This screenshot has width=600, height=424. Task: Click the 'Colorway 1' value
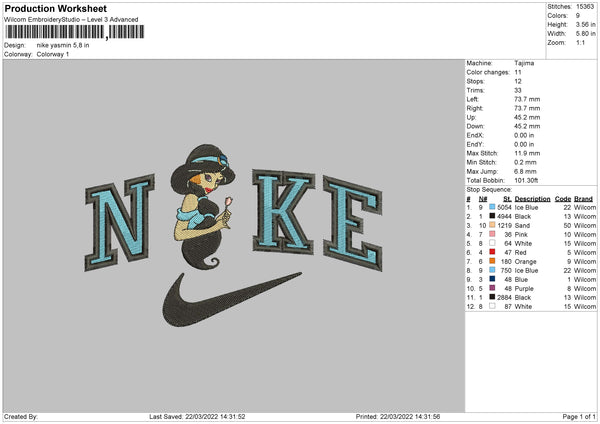pyautogui.click(x=53, y=54)
